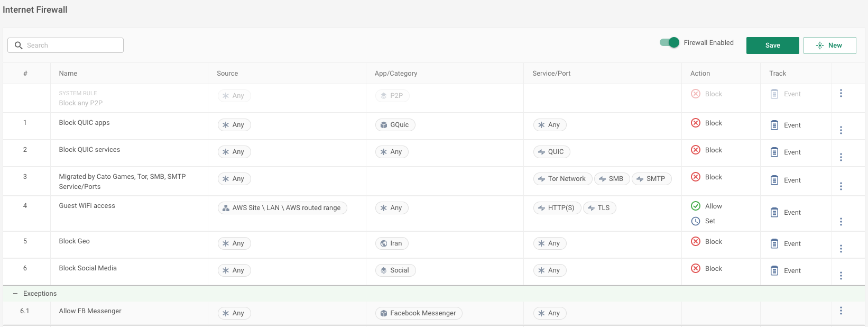Toggle the Firewall Enabled switch

click(669, 43)
